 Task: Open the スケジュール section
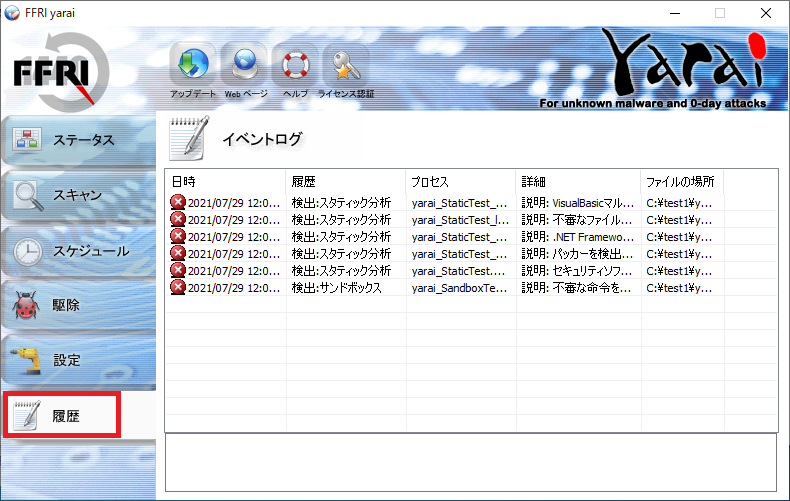coord(79,251)
